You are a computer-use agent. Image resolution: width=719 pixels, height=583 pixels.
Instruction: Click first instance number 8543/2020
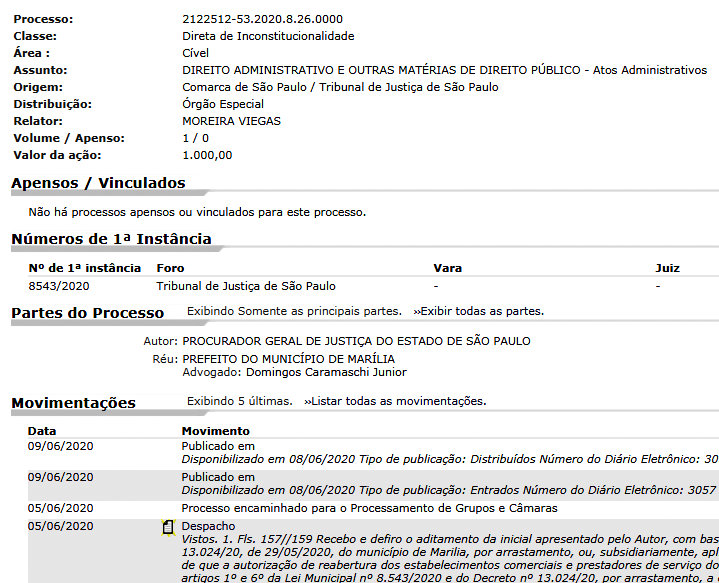tap(59, 286)
